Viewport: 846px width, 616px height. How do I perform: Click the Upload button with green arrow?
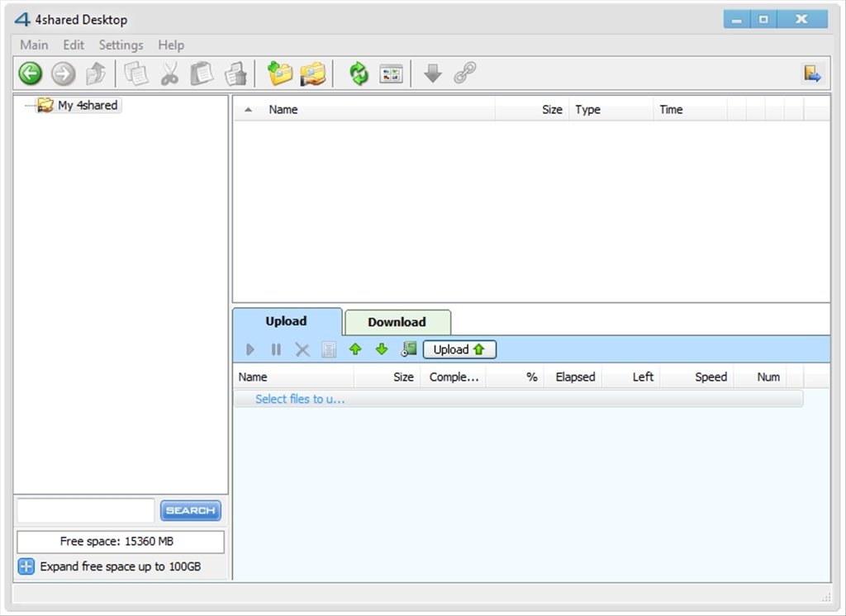coord(459,349)
